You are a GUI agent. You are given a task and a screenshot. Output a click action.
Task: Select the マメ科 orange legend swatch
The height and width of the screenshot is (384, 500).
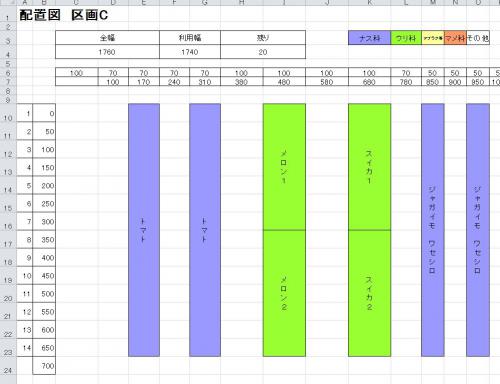455,38
